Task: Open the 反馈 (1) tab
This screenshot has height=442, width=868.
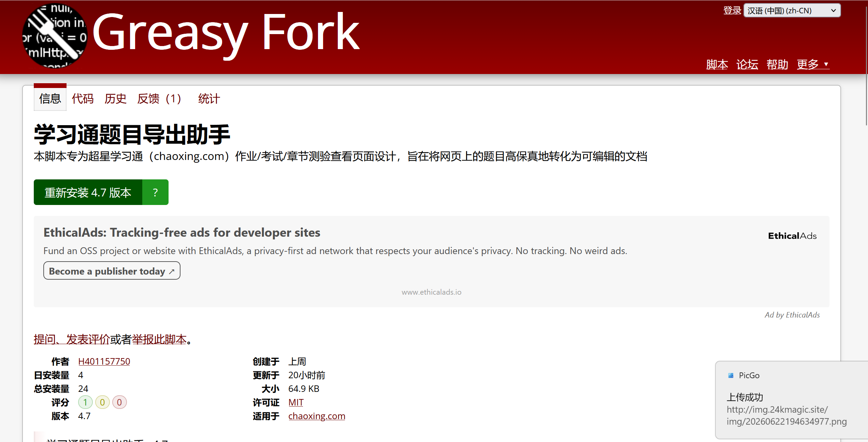Action: (159, 99)
